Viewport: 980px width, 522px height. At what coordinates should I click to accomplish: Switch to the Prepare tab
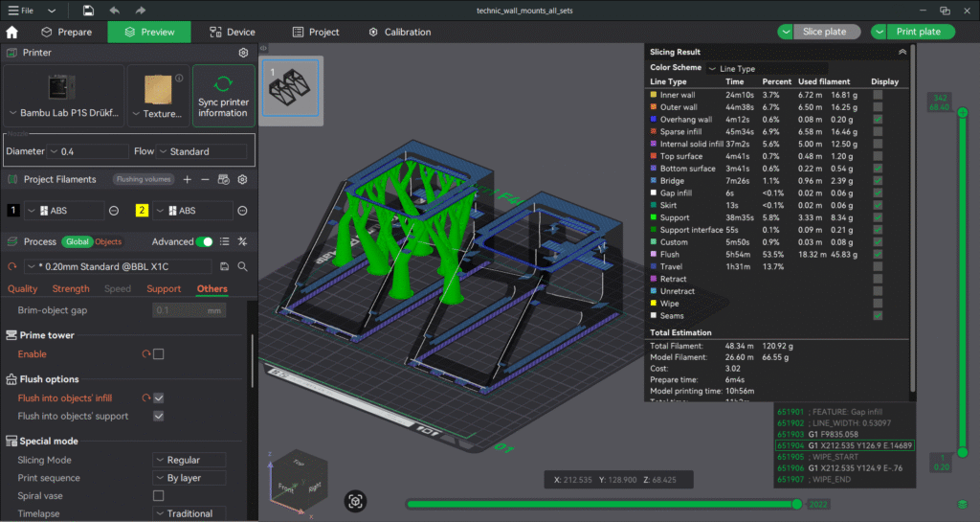pyautogui.click(x=66, y=32)
